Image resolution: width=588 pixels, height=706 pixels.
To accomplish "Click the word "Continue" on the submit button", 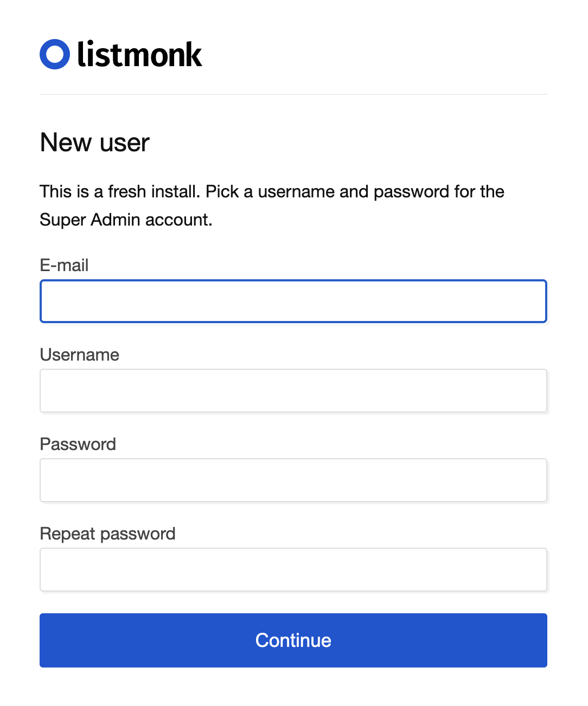I will 293,640.
